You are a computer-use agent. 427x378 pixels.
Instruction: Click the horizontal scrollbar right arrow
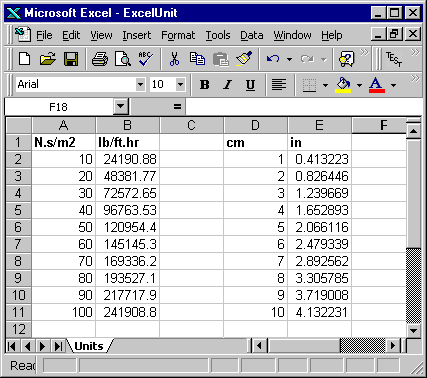point(393,346)
